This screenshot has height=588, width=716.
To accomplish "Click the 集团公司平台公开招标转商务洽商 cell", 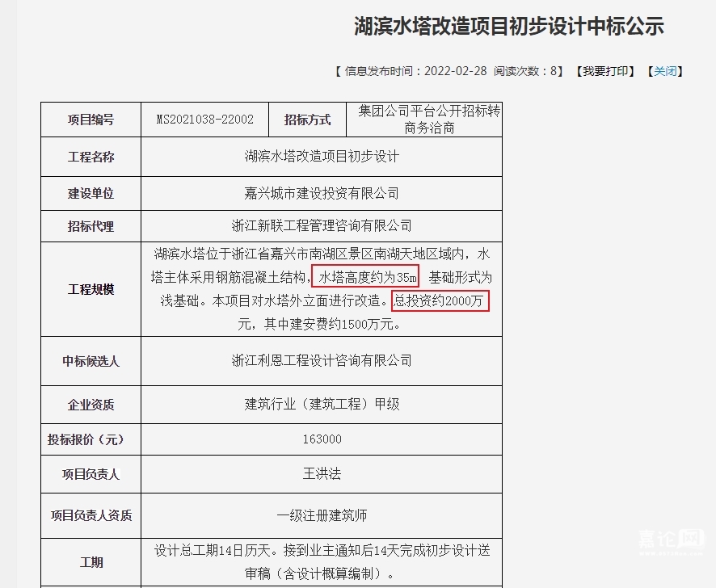I will click(x=429, y=120).
